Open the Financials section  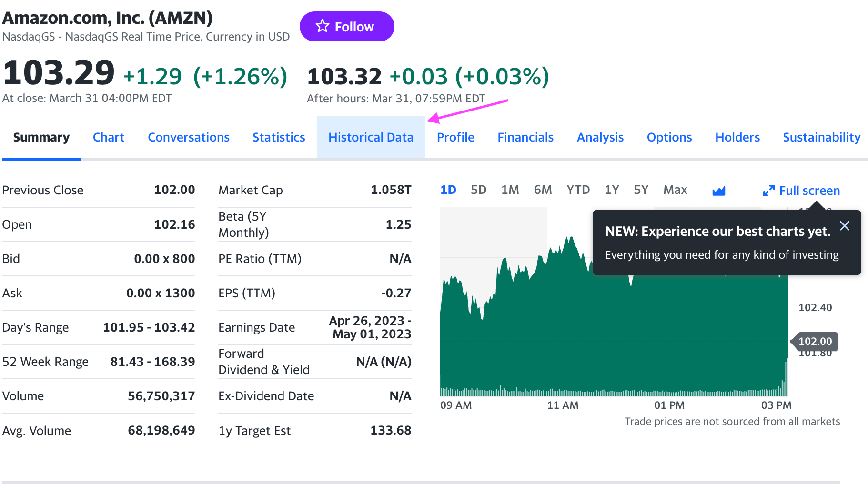[x=525, y=137]
